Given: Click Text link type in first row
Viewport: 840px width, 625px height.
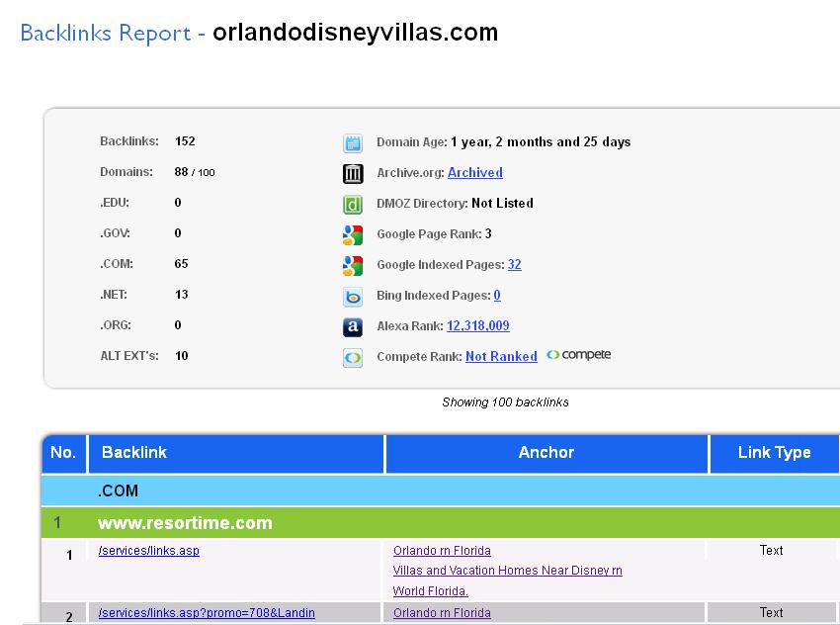Looking at the screenshot, I should click(x=772, y=551).
